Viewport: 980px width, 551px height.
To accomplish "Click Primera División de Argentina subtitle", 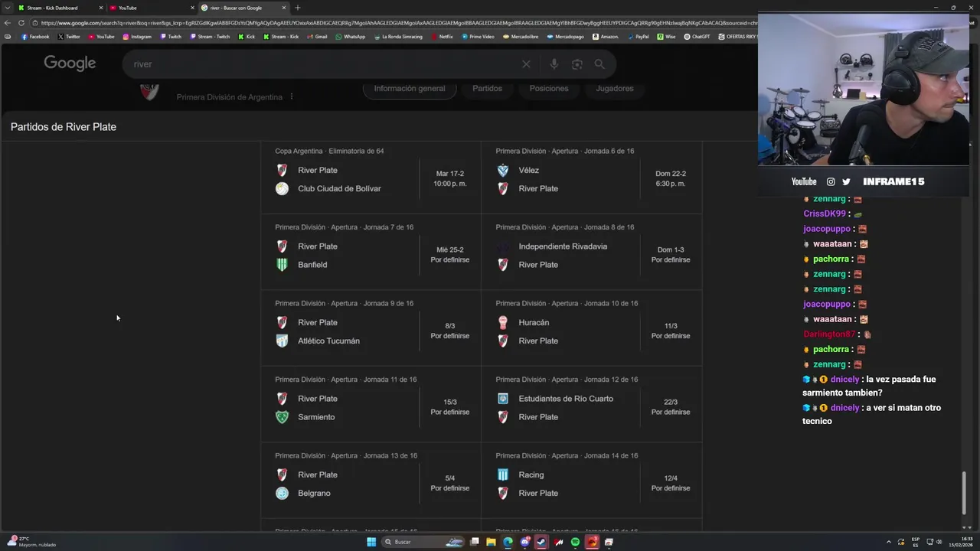I will tap(229, 97).
